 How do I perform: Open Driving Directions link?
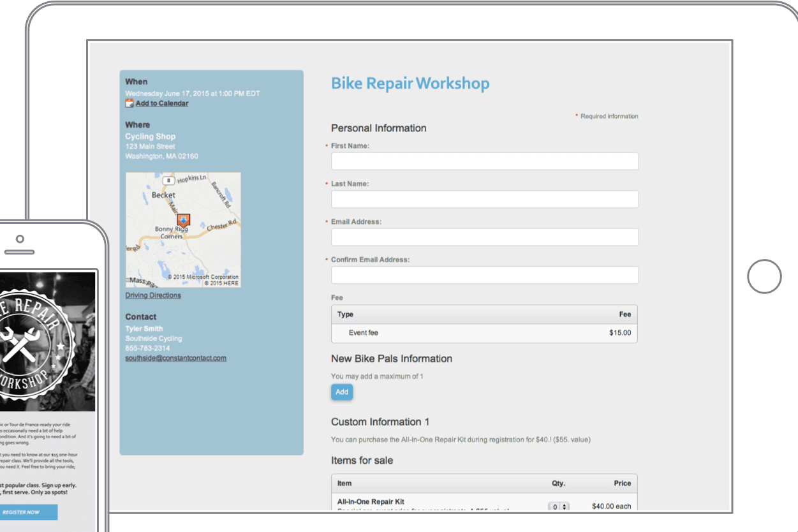tap(153, 295)
